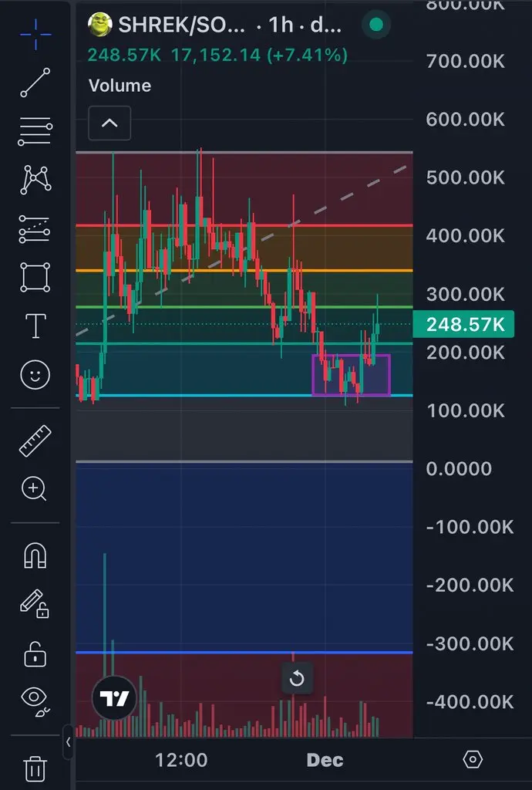Click the 0.0000 price axis label
The height and width of the screenshot is (790, 532).
pyautogui.click(x=459, y=469)
